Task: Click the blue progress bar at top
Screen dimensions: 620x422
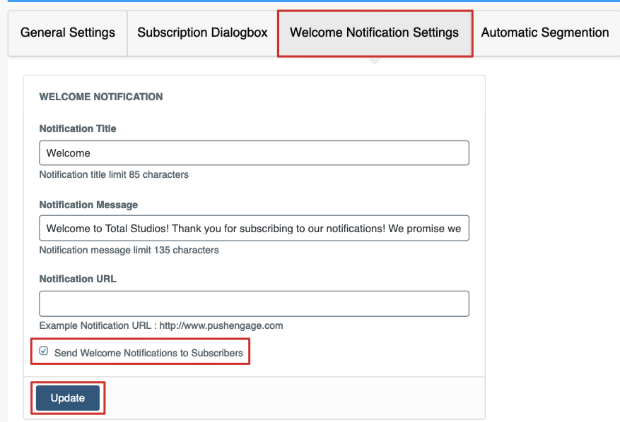Action: click(314, 1)
